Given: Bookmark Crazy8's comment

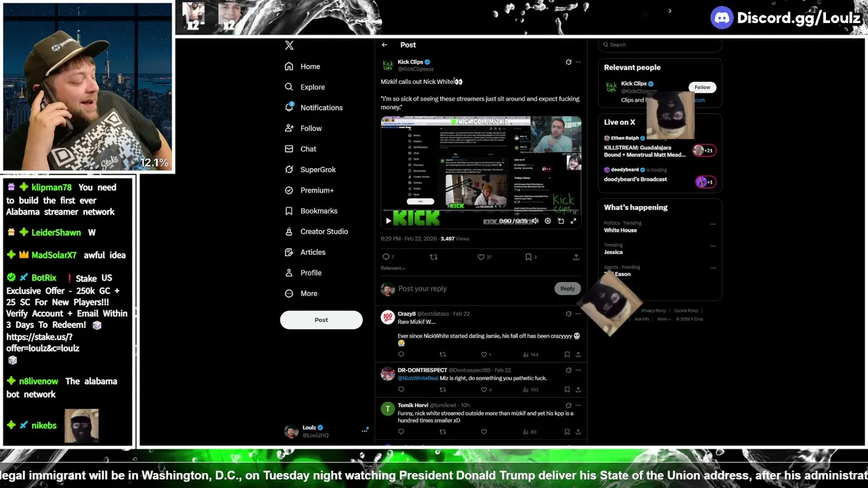Looking at the screenshot, I should pyautogui.click(x=567, y=354).
